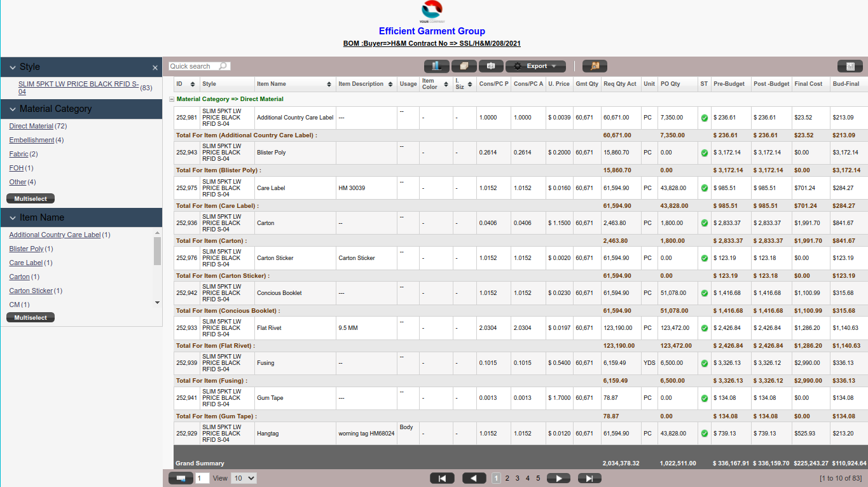Click the green status check for Hangtag row
This screenshot has width=868, height=487.
click(705, 434)
